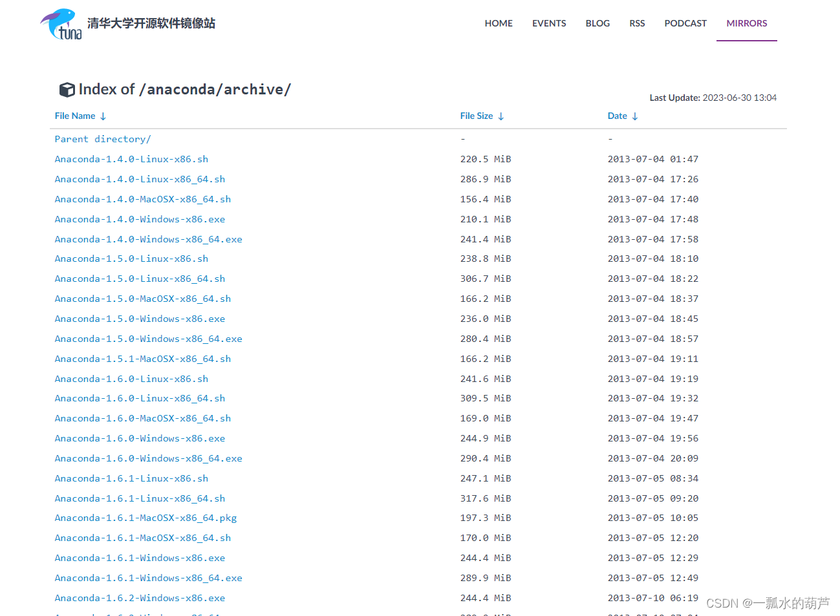This screenshot has width=840, height=616.
Task: Download Anaconda-1.6.2-Windows-x86.exe
Action: 140,597
